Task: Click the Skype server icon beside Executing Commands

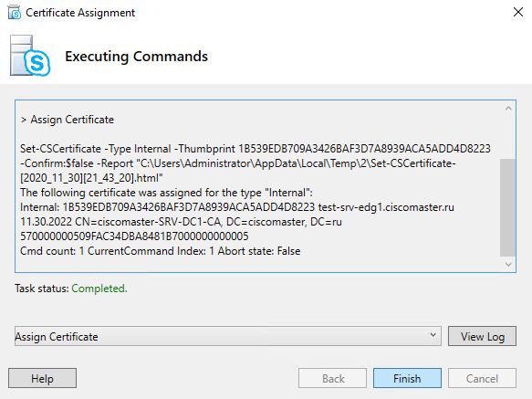Action: 30,56
